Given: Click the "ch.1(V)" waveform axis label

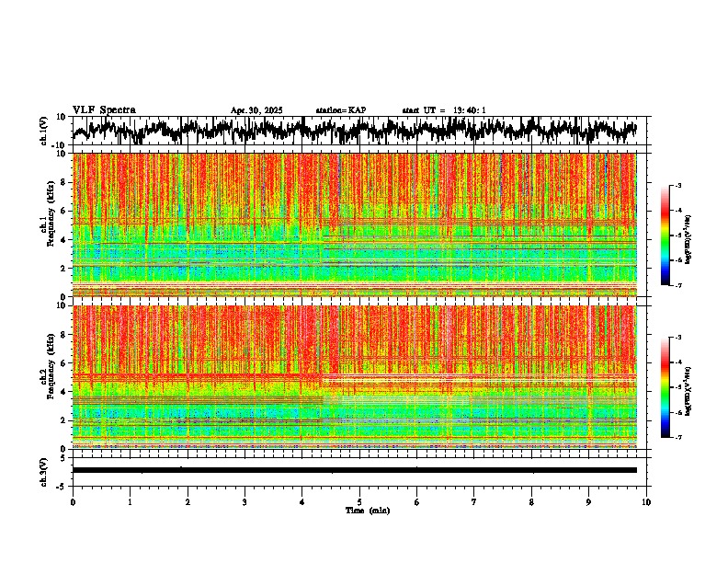Looking at the screenshot, I should pos(44,131).
